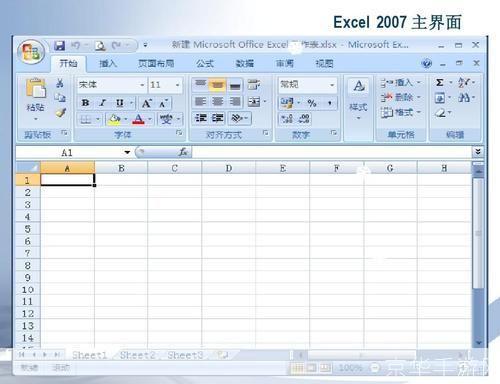Toggle Bottom Align in alignment group

235,85
